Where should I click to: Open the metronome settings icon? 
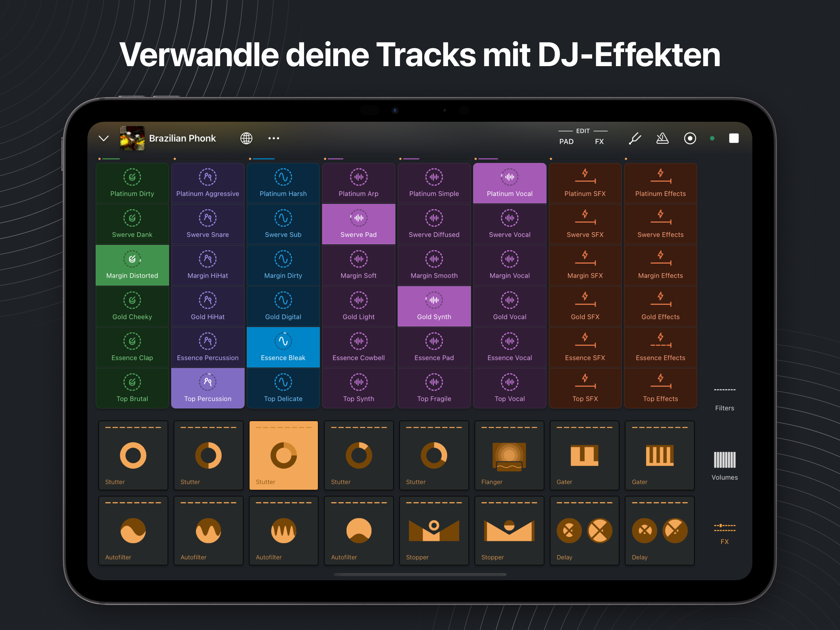coord(662,138)
